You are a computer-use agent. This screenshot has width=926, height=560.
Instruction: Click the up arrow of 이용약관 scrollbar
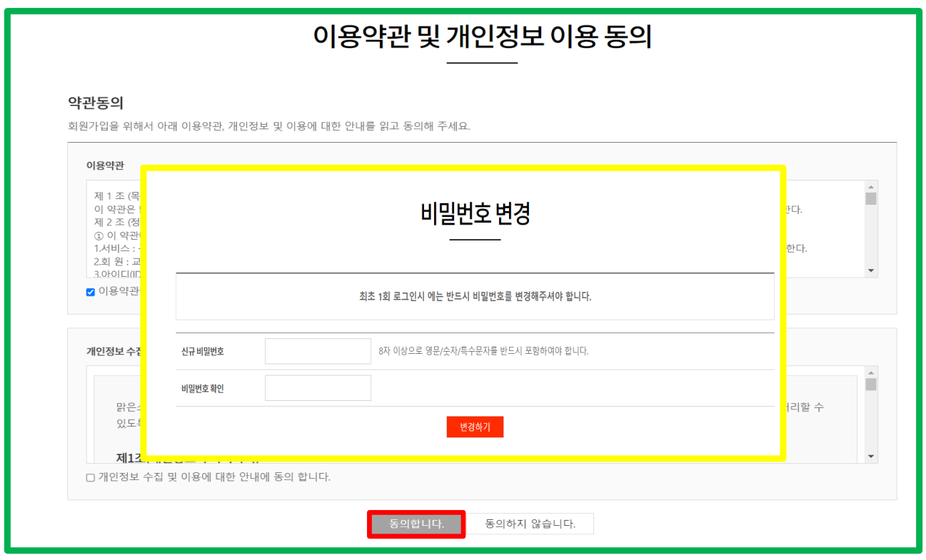click(x=870, y=185)
